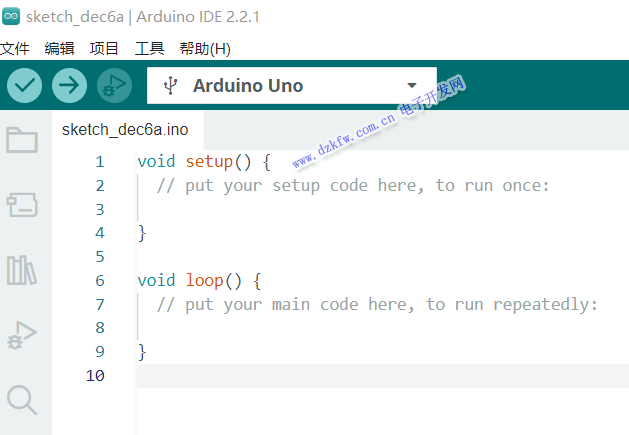Image resolution: width=629 pixels, height=435 pixels.
Task: Open the 文件 menu
Action: click(x=15, y=48)
